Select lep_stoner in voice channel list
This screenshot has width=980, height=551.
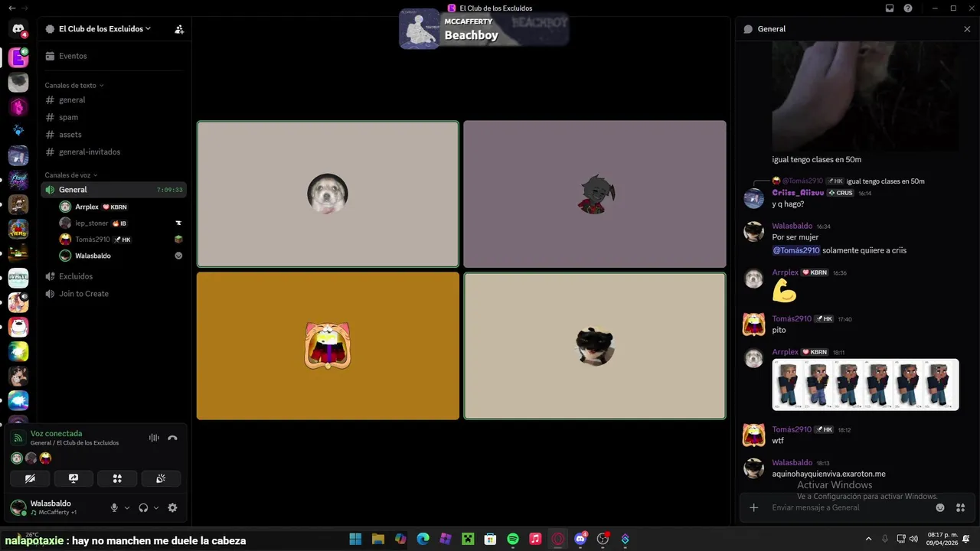(x=122, y=223)
